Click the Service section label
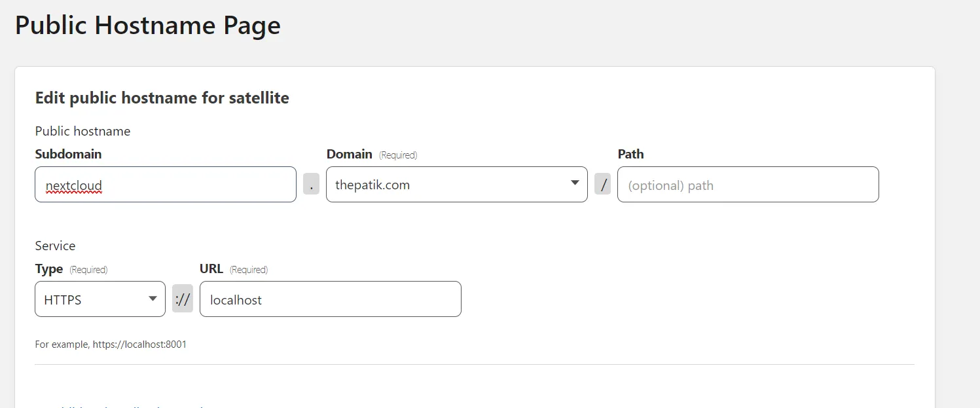 [x=55, y=246]
